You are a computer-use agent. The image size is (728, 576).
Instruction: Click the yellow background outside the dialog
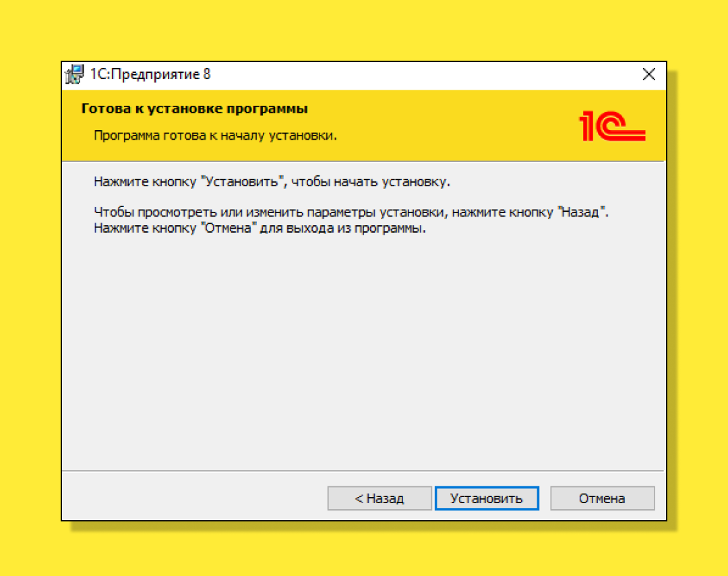pyautogui.click(x=363, y=28)
